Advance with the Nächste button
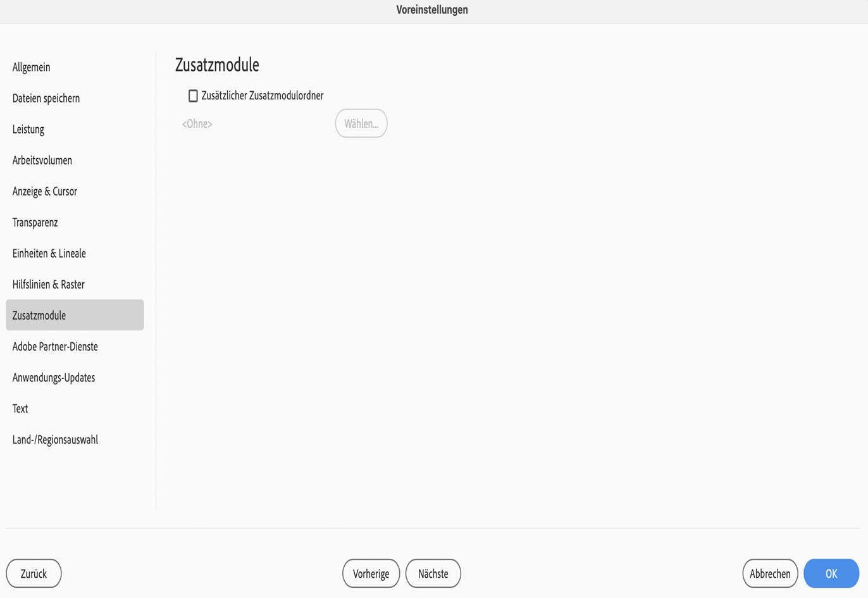The height and width of the screenshot is (598, 868). pyautogui.click(x=433, y=573)
